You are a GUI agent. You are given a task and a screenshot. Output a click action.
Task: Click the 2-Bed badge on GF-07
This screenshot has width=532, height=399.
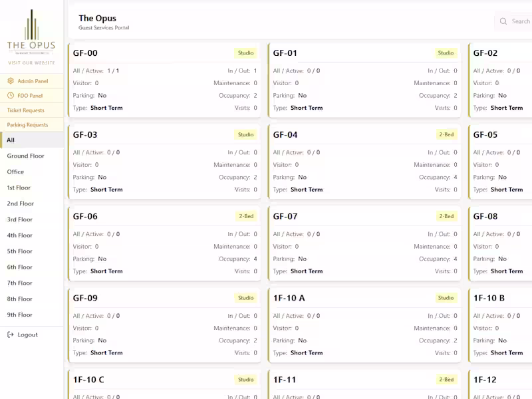(x=446, y=216)
